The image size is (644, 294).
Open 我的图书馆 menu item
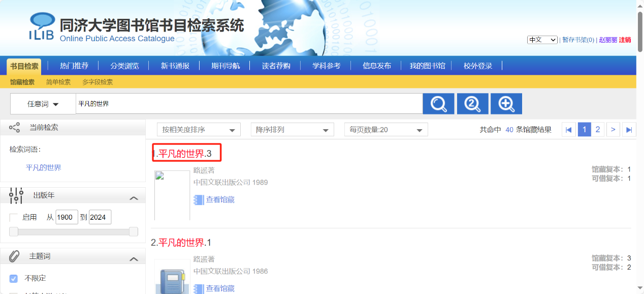tap(428, 66)
